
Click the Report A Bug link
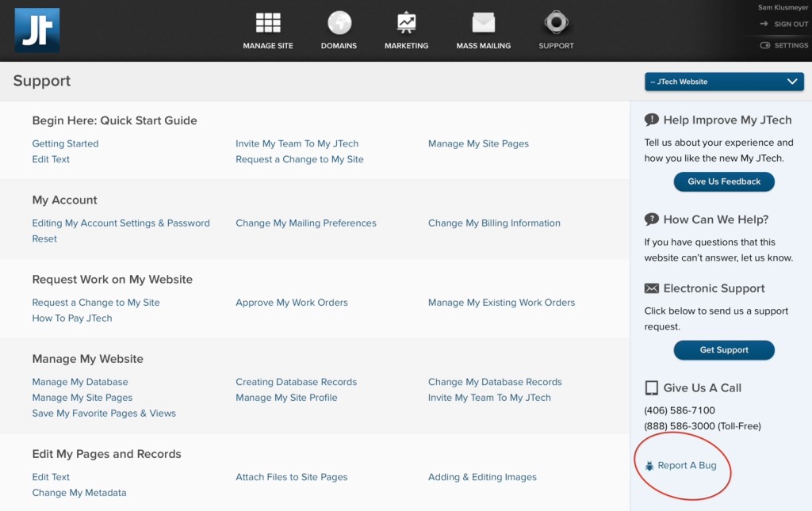[687, 465]
